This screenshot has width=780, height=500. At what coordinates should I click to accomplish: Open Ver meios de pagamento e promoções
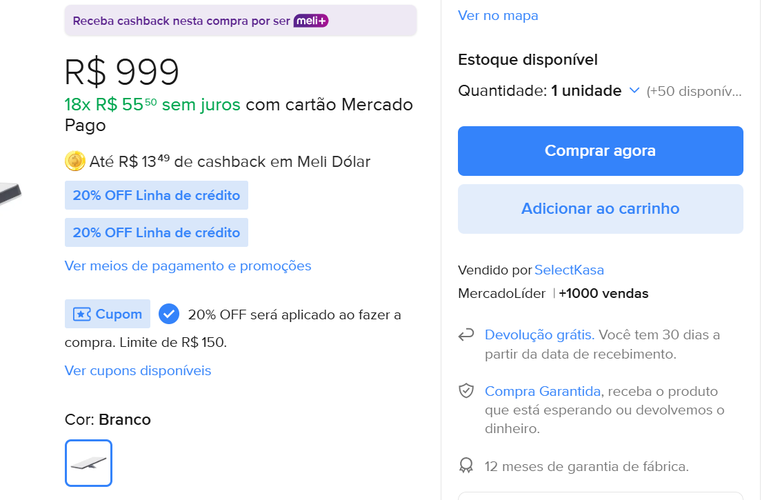point(188,266)
